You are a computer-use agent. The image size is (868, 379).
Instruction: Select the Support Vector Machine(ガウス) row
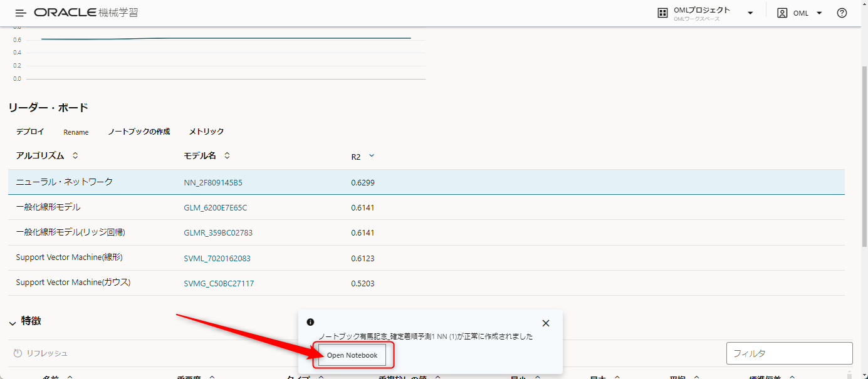tap(426, 283)
